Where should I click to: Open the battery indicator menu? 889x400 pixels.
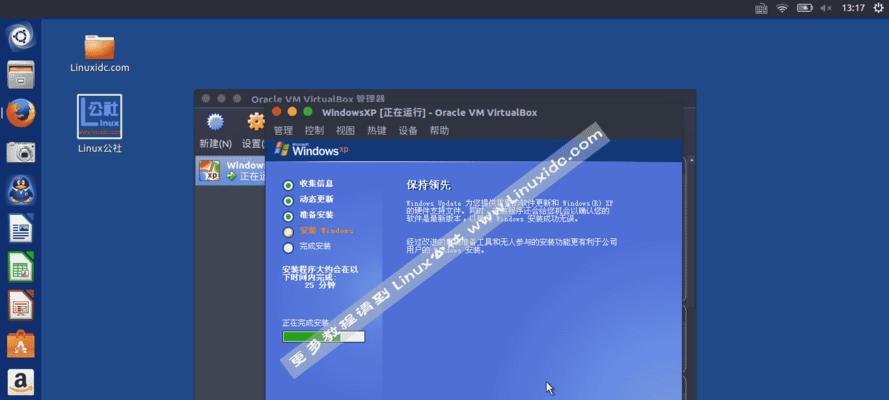click(805, 8)
